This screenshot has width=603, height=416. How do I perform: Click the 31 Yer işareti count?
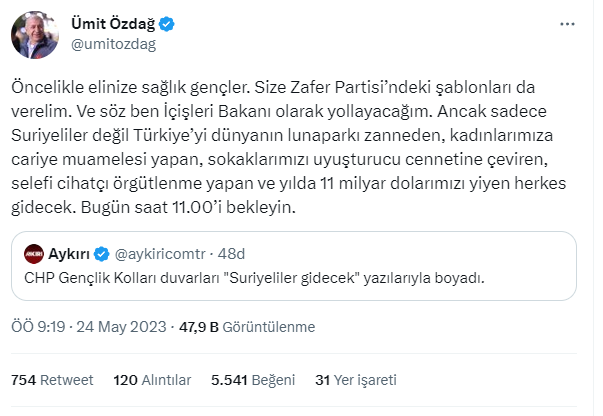click(x=356, y=380)
